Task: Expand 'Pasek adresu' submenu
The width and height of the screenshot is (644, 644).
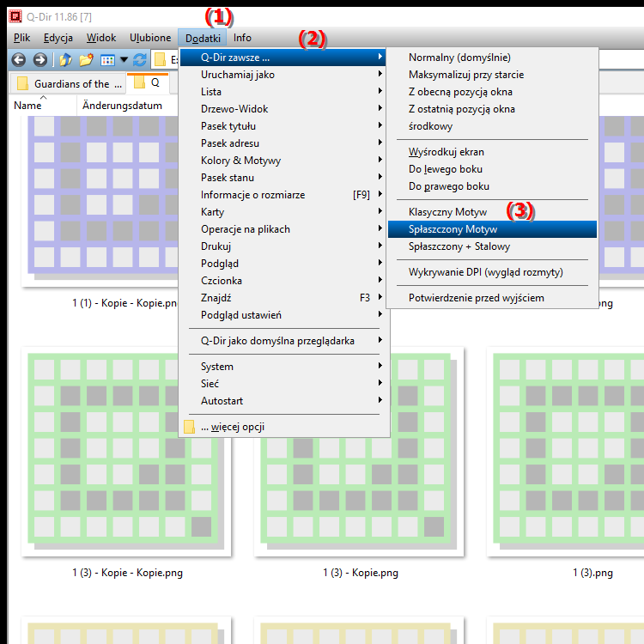Action: click(283, 143)
